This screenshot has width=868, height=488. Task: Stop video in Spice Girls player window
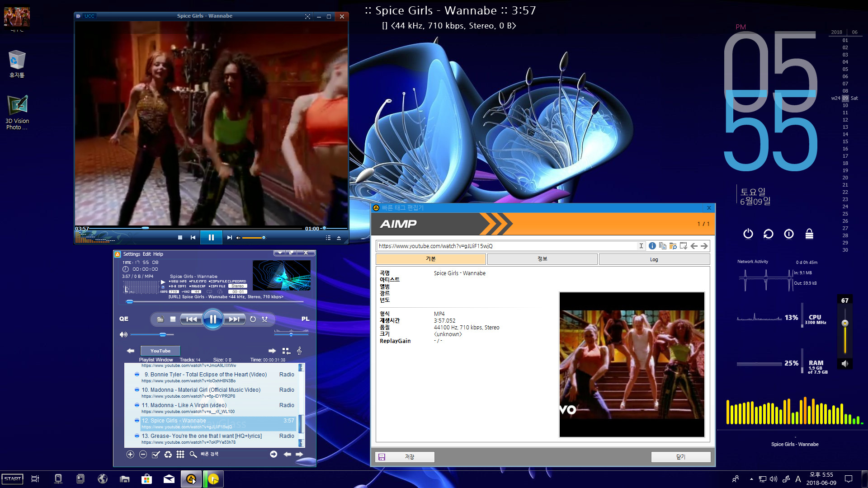(180, 237)
